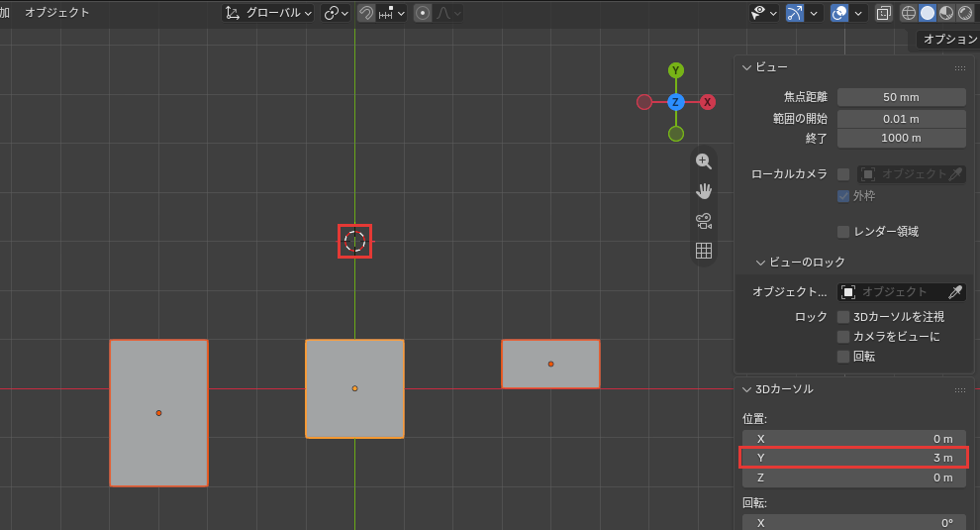Screen dimensions: 980x530
Task: Click the hand pan view icon
Action: pos(704,191)
